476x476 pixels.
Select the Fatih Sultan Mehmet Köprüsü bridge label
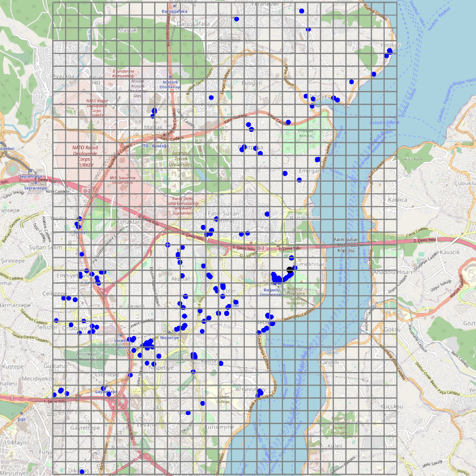tap(346, 245)
